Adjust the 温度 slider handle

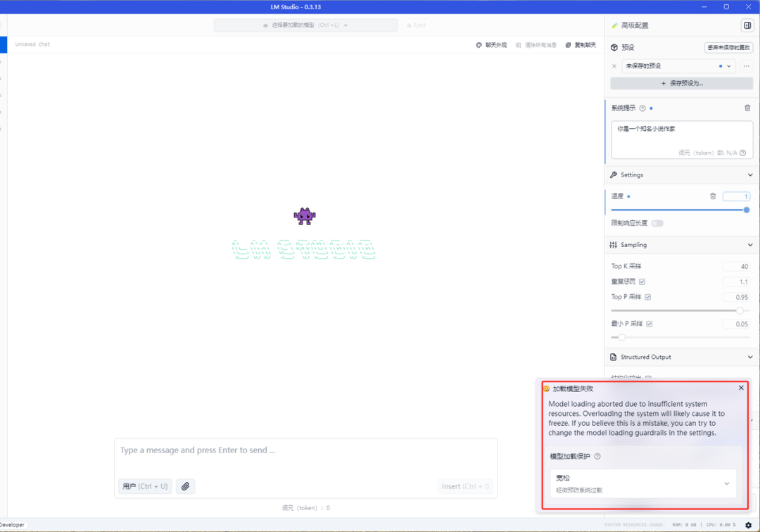pyautogui.click(x=747, y=210)
